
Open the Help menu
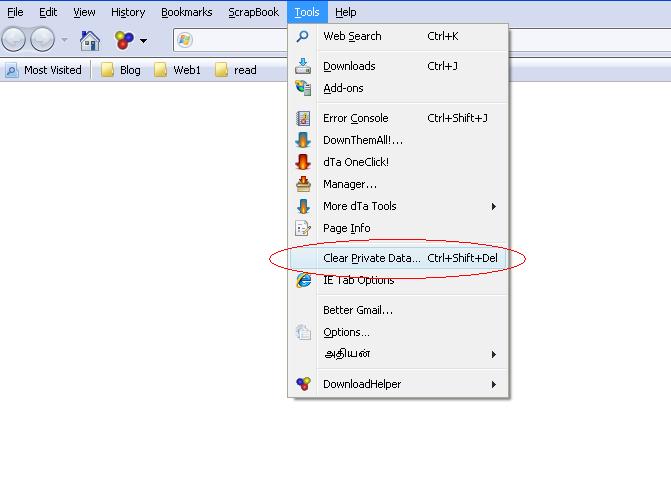coord(345,12)
